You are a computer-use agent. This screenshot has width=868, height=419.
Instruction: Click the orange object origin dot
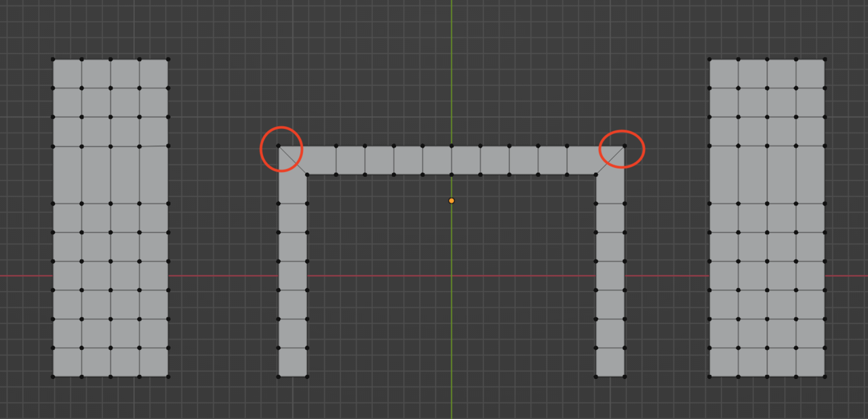coord(452,201)
